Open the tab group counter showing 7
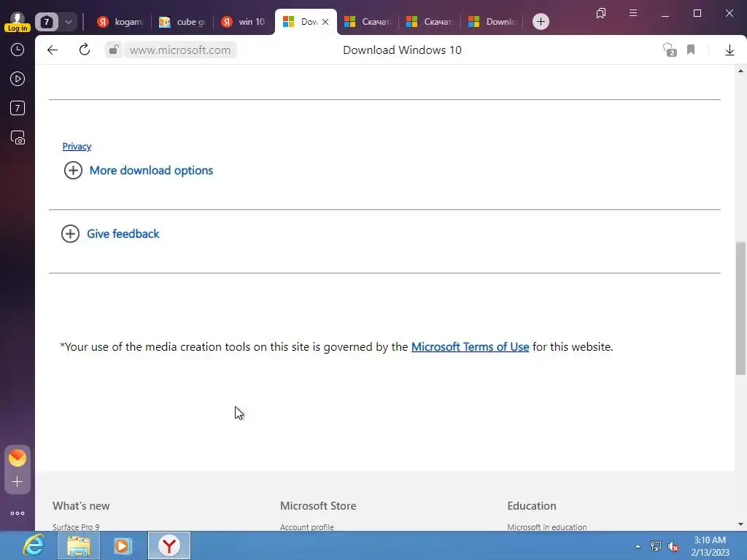Screen dimensions: 747x560 [47, 22]
